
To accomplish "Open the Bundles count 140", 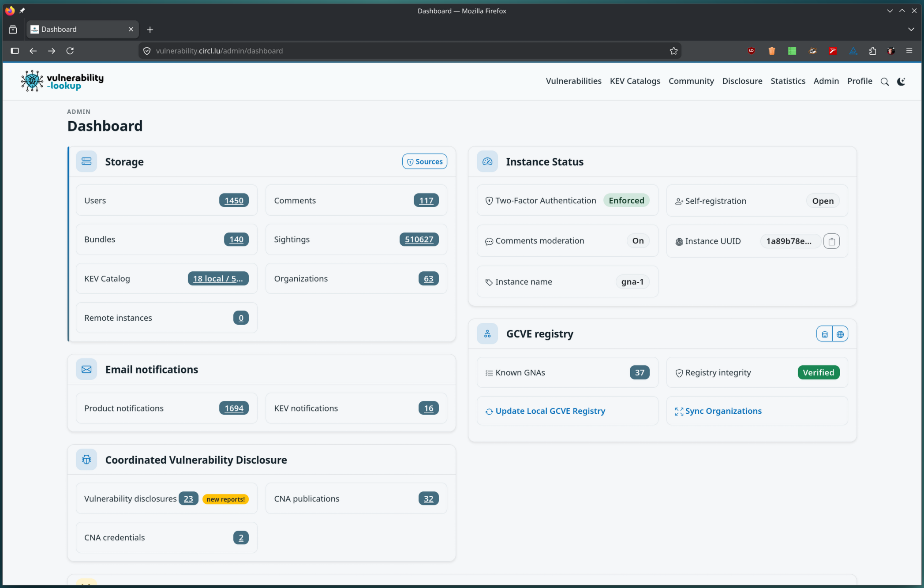I will [x=236, y=239].
